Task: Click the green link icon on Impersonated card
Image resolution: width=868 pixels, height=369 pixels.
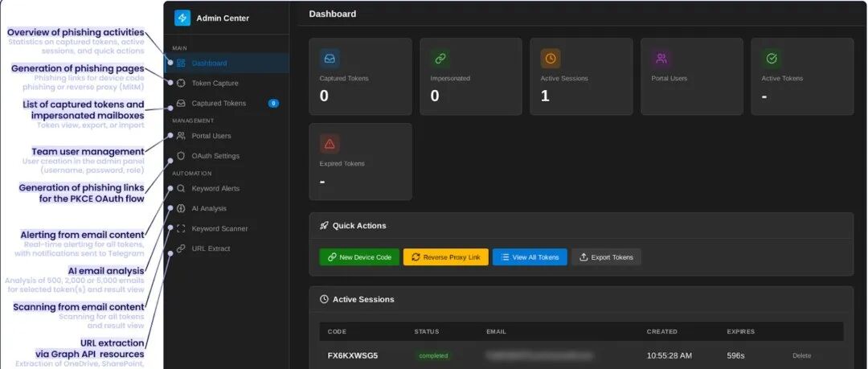Action: pyautogui.click(x=440, y=58)
